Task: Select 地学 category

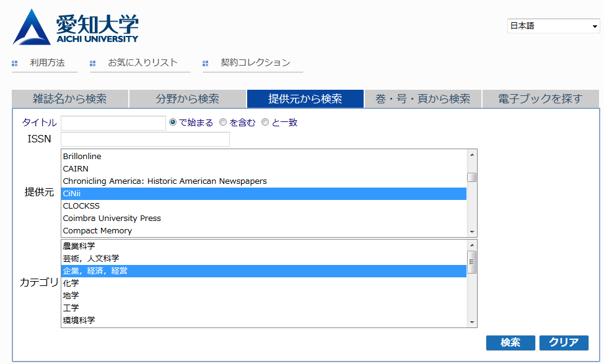Action: (x=264, y=295)
